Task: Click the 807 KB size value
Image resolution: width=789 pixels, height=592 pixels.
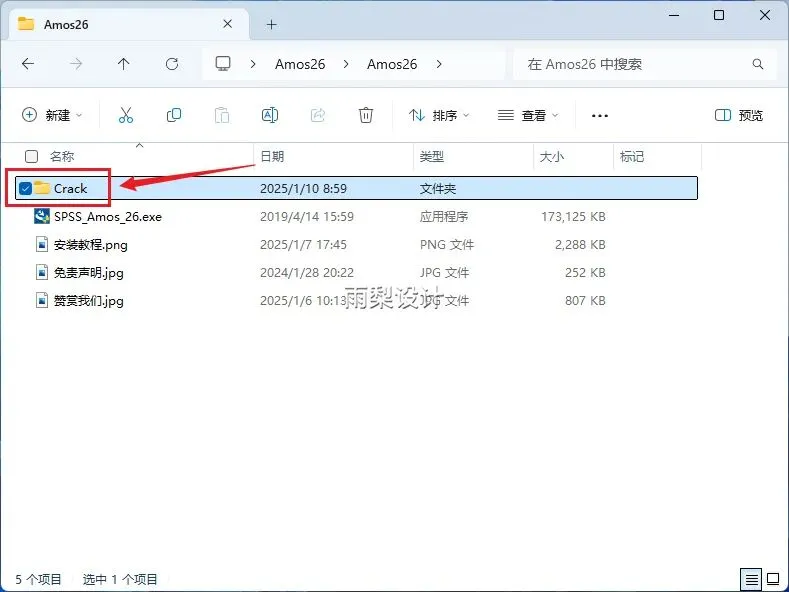Action: [585, 301]
